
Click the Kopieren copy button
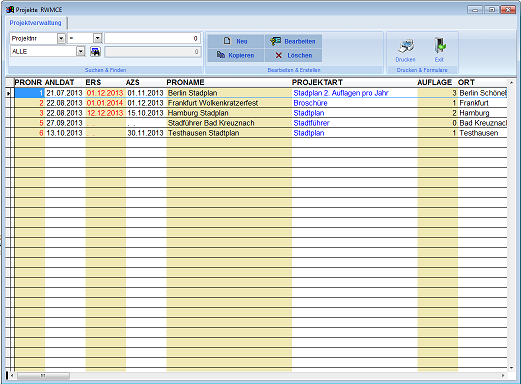[236, 55]
